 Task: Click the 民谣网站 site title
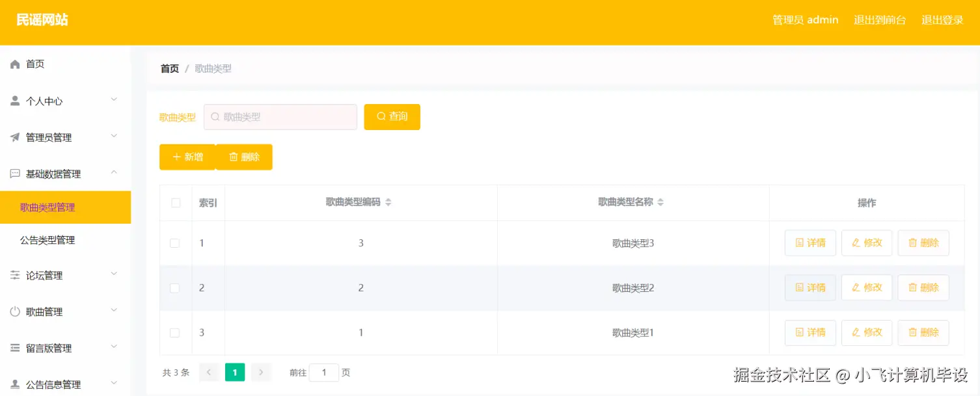pos(42,20)
